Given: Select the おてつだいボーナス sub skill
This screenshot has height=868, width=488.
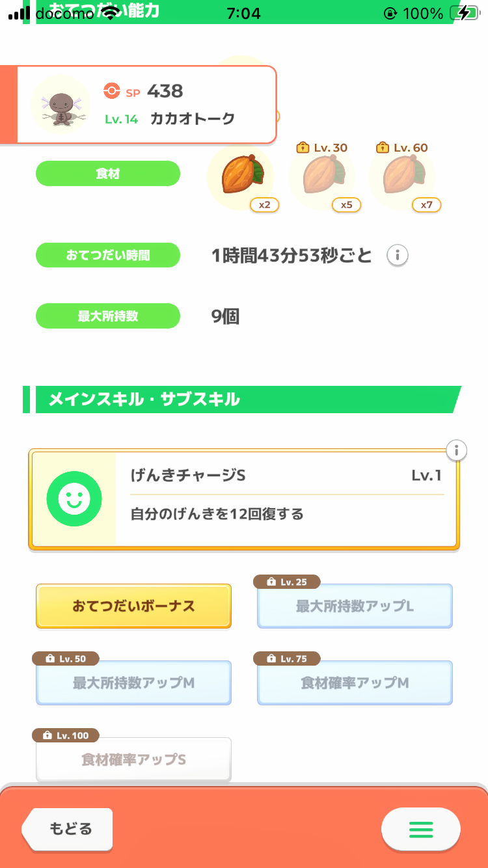Looking at the screenshot, I should pos(133,606).
